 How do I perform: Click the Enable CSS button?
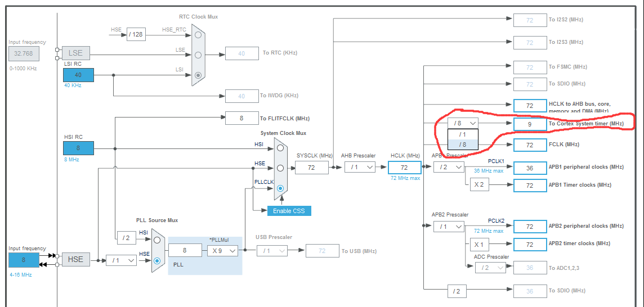(x=289, y=211)
